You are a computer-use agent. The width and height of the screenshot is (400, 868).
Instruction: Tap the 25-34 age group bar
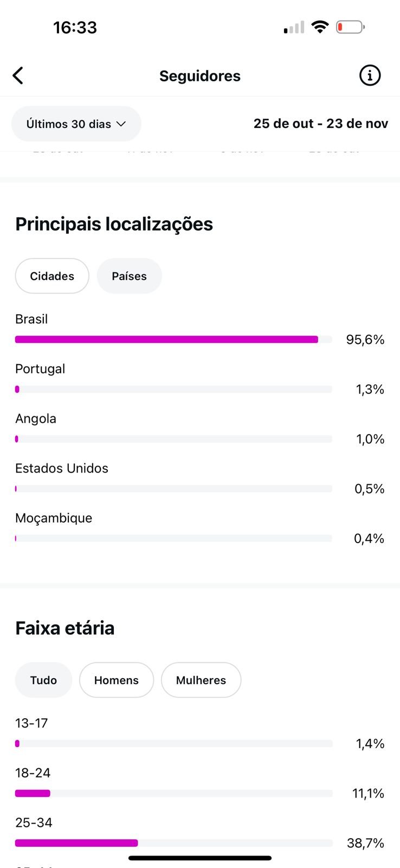click(173, 843)
